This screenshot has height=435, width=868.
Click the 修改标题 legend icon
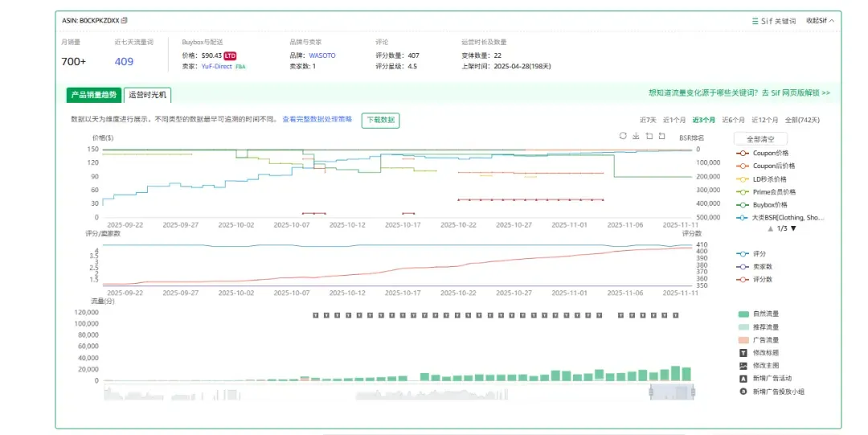(x=743, y=352)
